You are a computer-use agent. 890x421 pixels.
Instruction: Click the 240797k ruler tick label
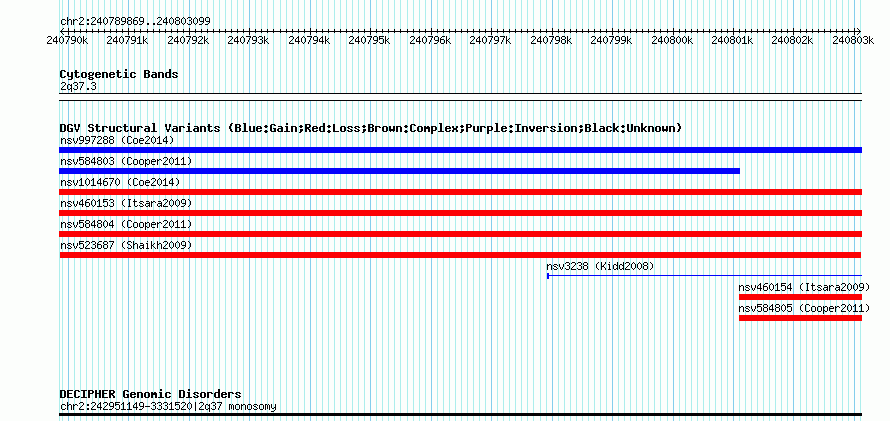coord(490,40)
